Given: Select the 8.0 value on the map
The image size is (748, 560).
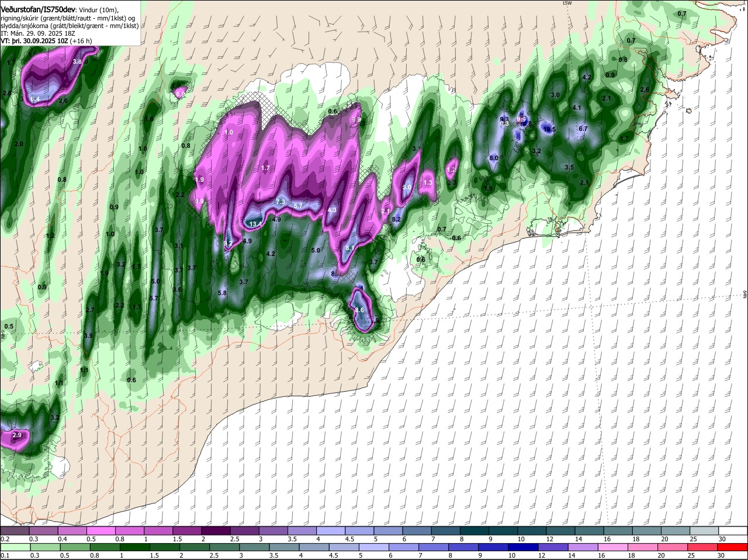Looking at the screenshot, I should tap(493, 158).
